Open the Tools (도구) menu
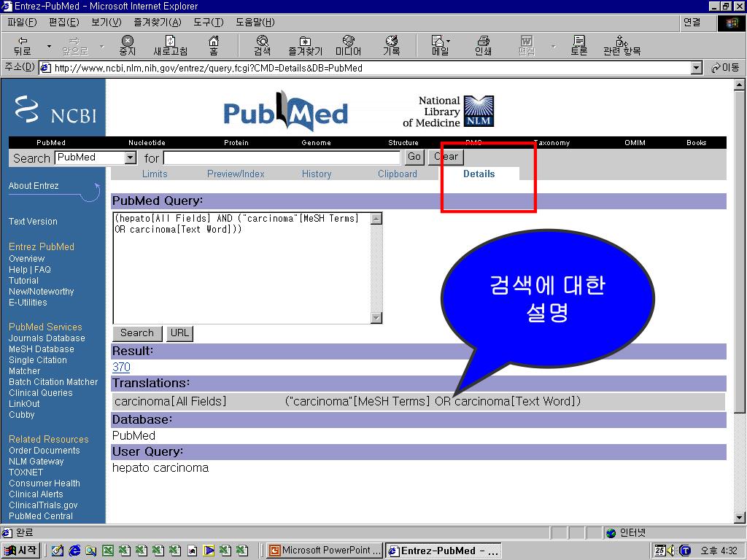 point(208,23)
